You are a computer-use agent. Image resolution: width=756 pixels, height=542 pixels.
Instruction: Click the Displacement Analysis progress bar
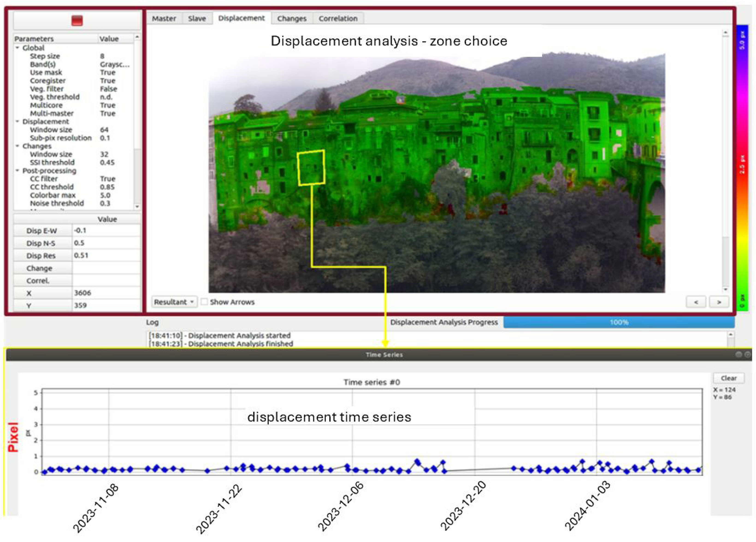[x=619, y=322]
